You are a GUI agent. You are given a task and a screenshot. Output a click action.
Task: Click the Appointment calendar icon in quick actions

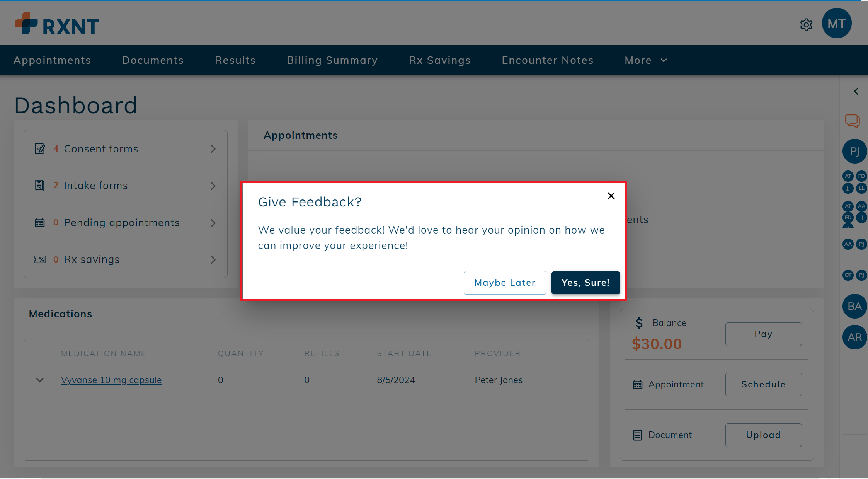tap(638, 385)
